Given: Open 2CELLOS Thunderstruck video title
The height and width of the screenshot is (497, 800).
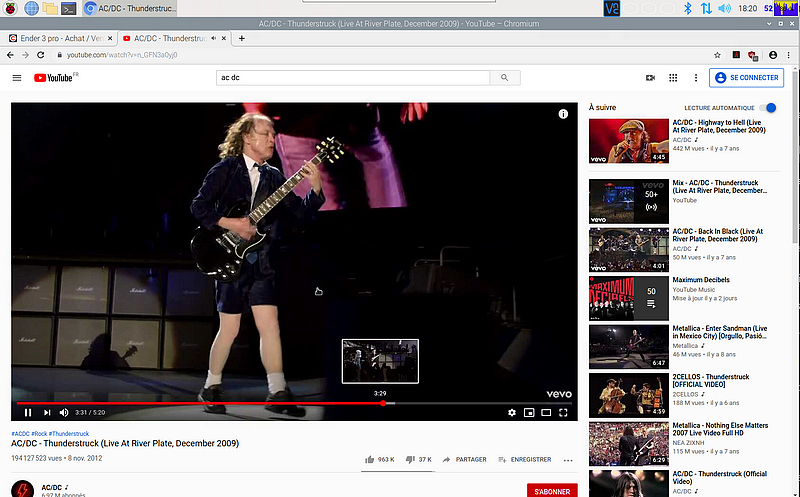Looking at the screenshot, I should click(711, 381).
